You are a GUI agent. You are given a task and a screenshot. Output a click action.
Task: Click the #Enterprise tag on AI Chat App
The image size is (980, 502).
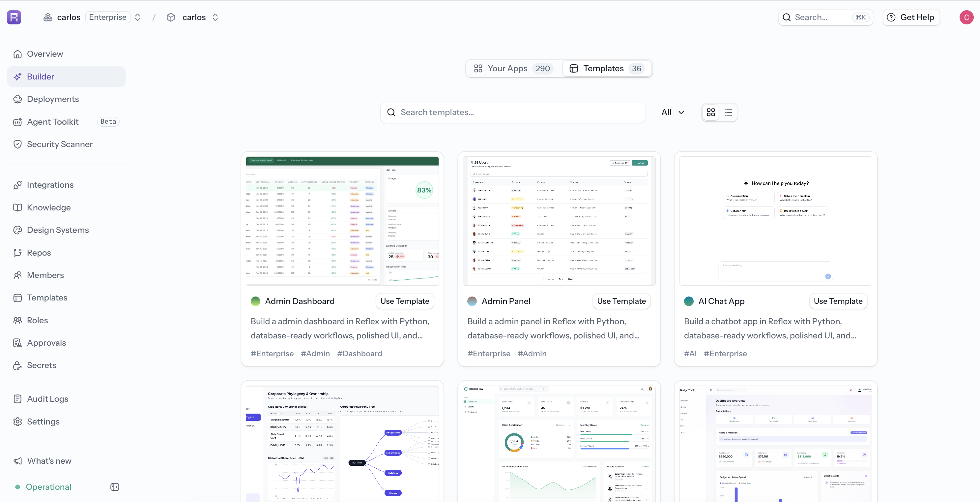[x=725, y=354]
